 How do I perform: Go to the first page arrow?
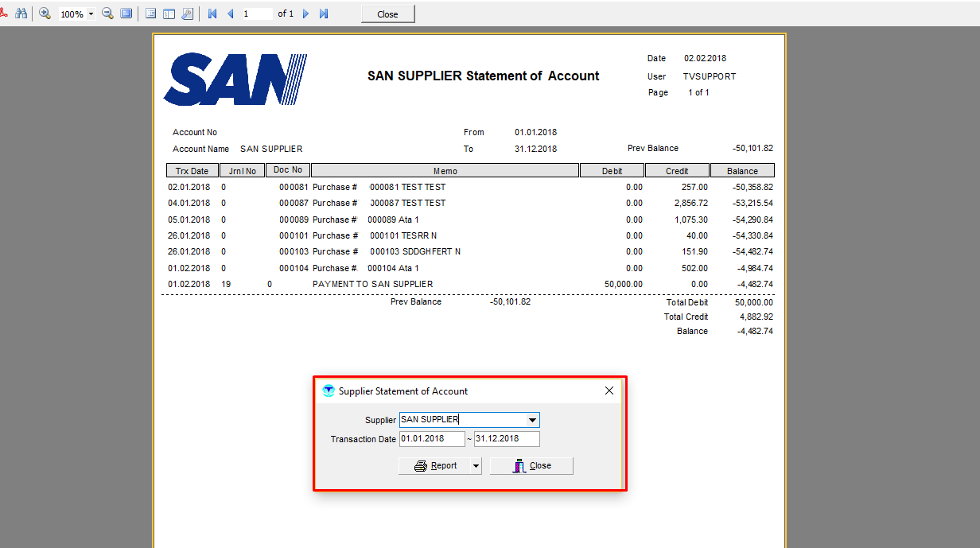[x=212, y=14]
